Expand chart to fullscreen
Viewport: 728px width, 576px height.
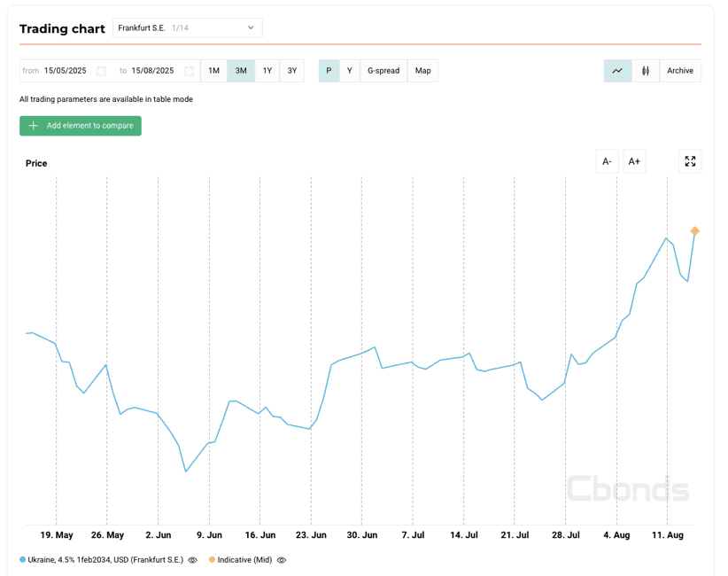click(x=690, y=161)
